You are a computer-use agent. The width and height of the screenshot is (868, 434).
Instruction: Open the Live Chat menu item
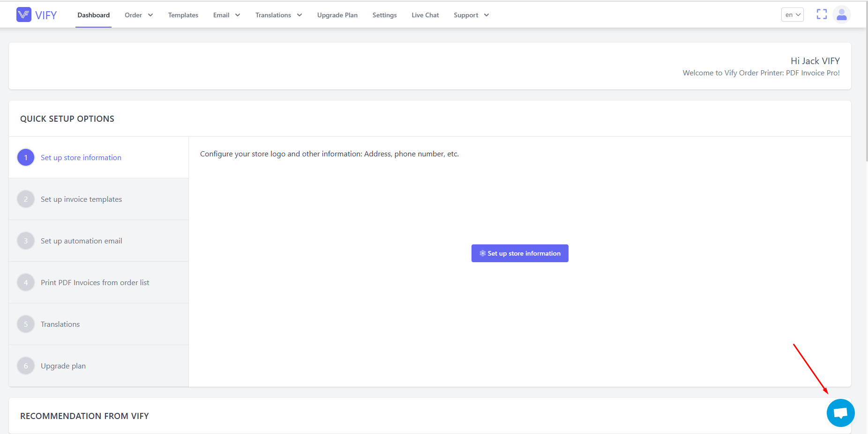[426, 15]
